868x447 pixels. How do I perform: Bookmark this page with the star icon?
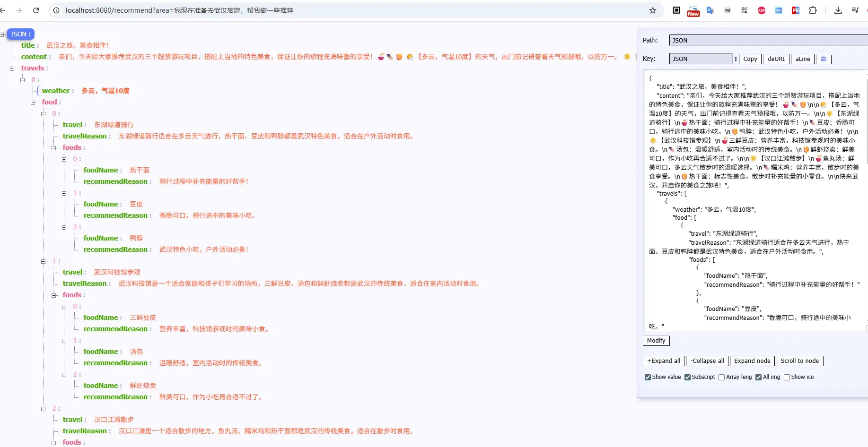[653, 10]
